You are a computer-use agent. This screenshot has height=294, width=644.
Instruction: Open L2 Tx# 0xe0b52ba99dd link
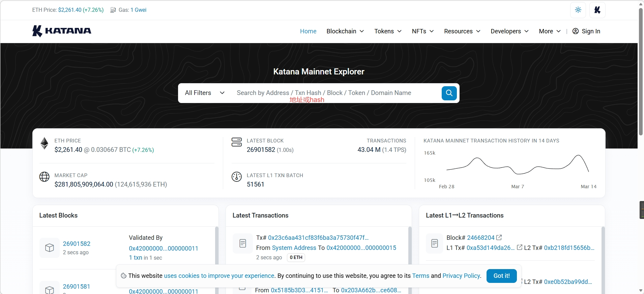click(568, 282)
